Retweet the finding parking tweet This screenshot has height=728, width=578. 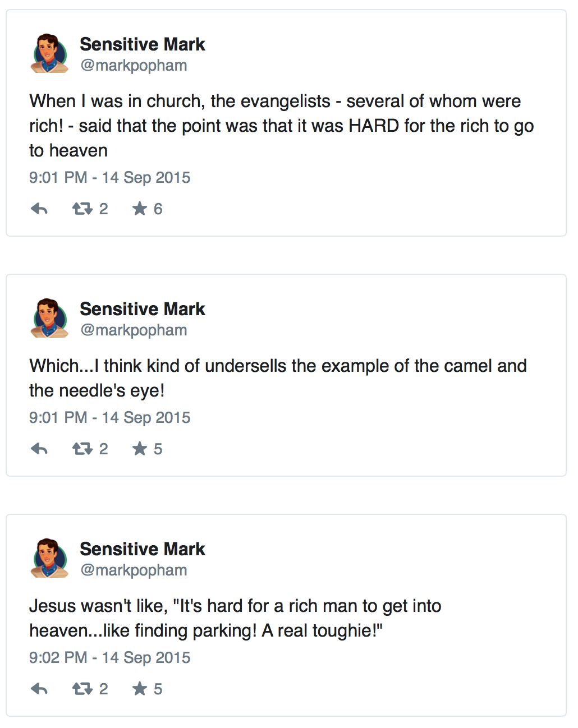click(x=82, y=689)
